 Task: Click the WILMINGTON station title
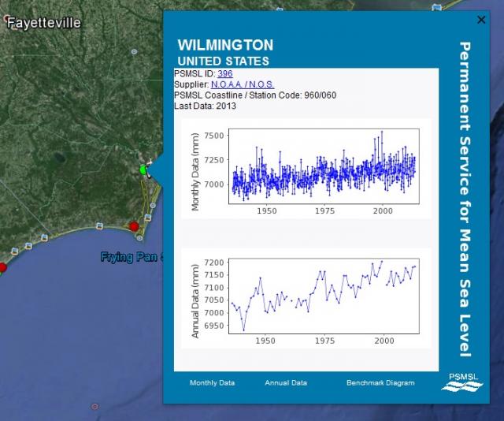[x=225, y=45]
